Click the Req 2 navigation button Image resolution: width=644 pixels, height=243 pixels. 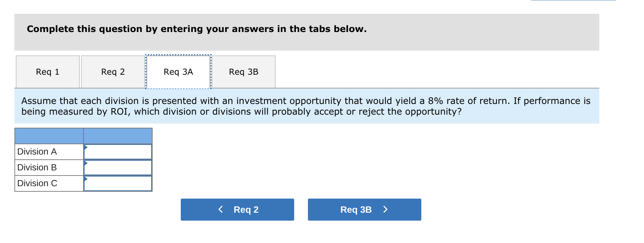(237, 209)
